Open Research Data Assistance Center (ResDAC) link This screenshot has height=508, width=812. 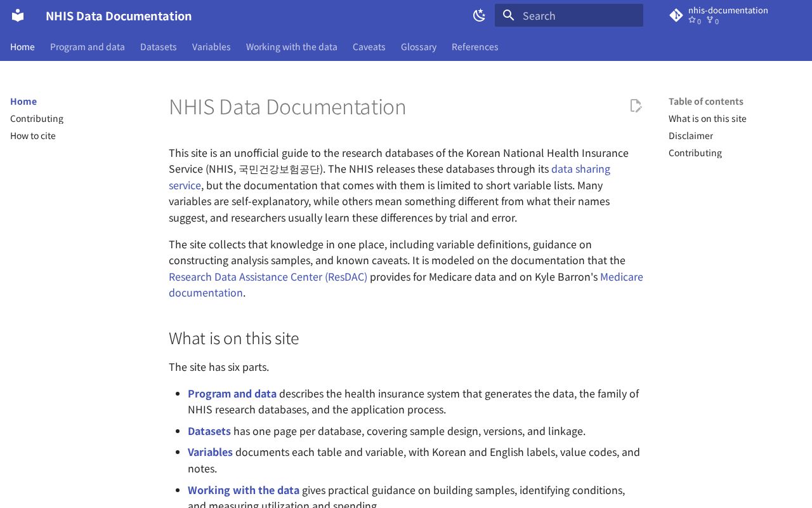(x=268, y=277)
